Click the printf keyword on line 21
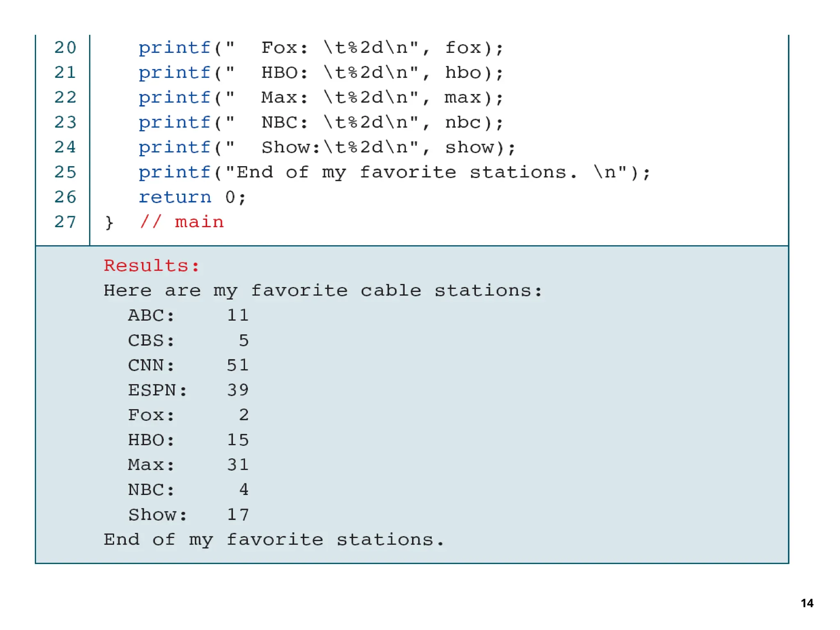The width and height of the screenshot is (840, 630). (x=174, y=73)
